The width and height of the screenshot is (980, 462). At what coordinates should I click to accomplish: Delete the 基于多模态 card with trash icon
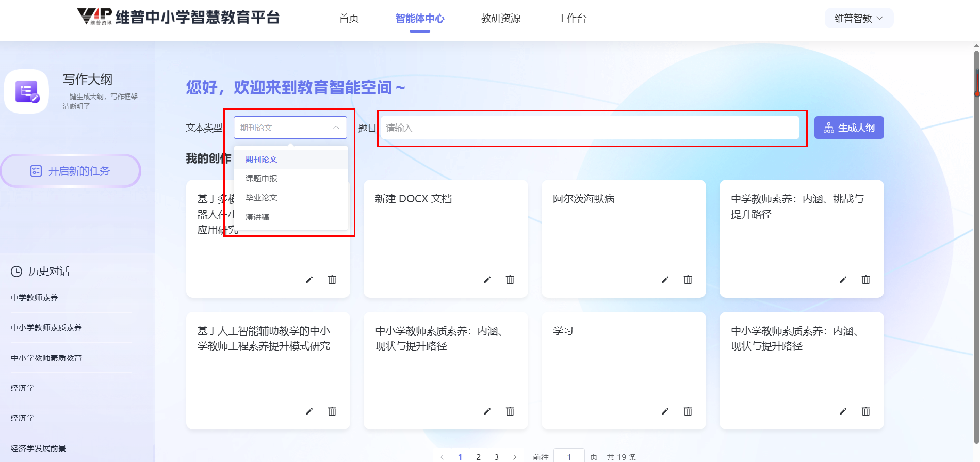332,280
